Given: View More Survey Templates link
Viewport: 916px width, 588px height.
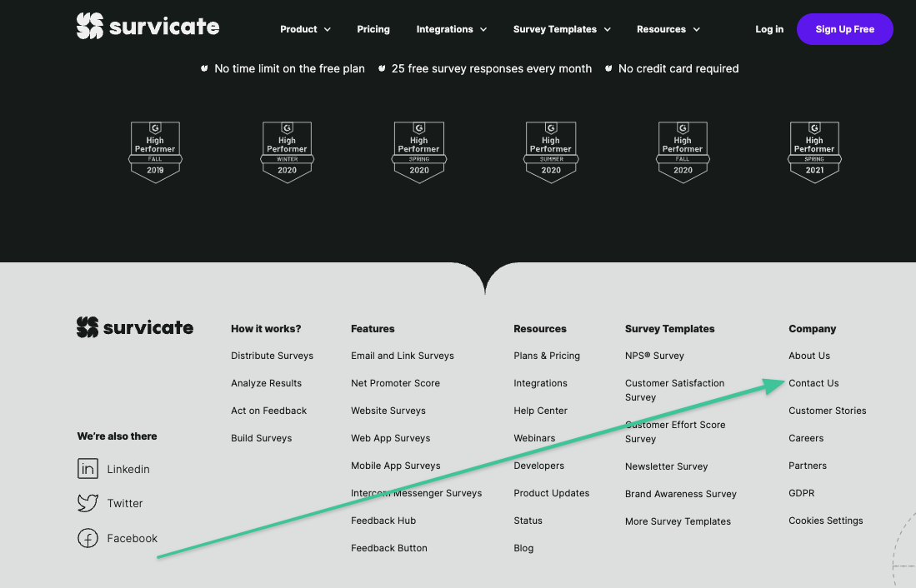Looking at the screenshot, I should click(x=678, y=521).
